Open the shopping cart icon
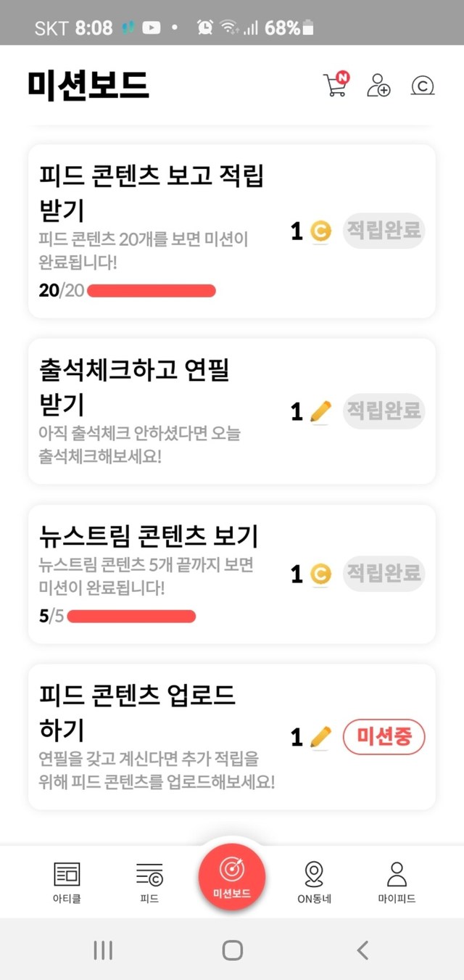Screen dimensions: 464x980 coord(335,85)
